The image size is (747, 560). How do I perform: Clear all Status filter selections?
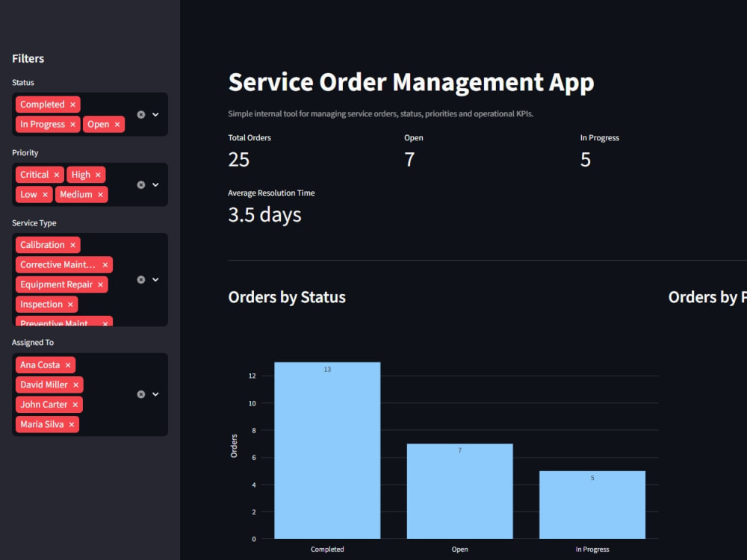(141, 115)
